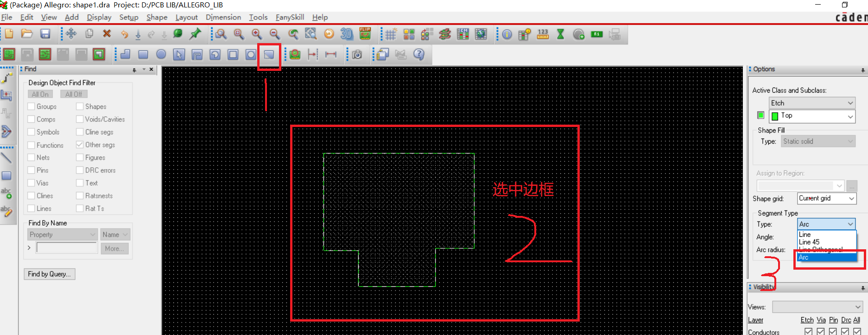Tick the Voids/Cavities checkbox
The height and width of the screenshot is (335, 868).
pos(80,119)
